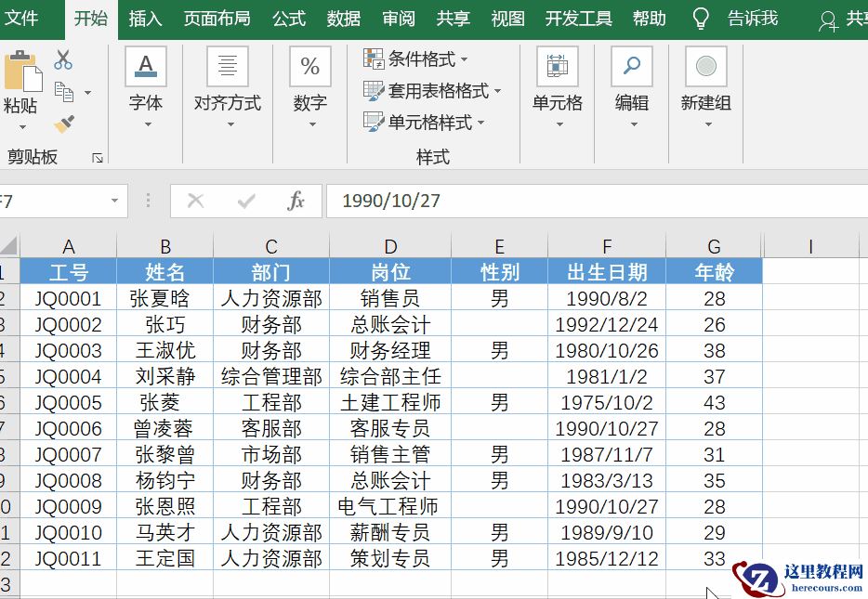Image resolution: width=868 pixels, height=599 pixels.
Task: Expand the 数字 dropdown arrow
Action: pos(313,124)
